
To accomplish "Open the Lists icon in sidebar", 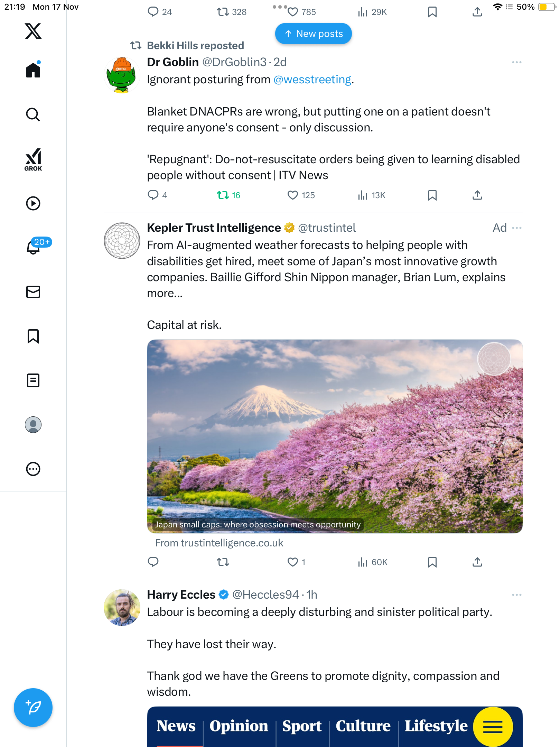I will tap(33, 380).
